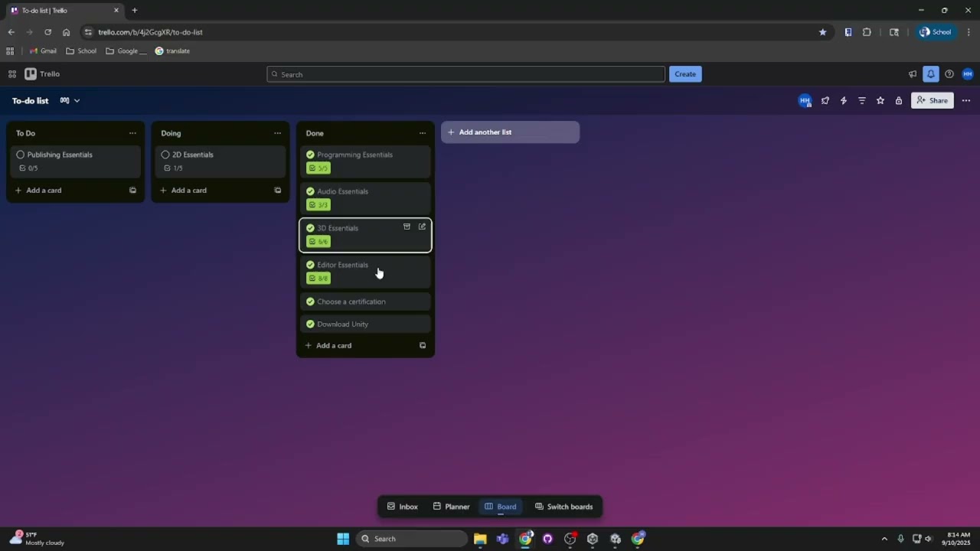Uncheck 3D Essentials complete mark
This screenshot has height=551, width=980.
pos(310,228)
